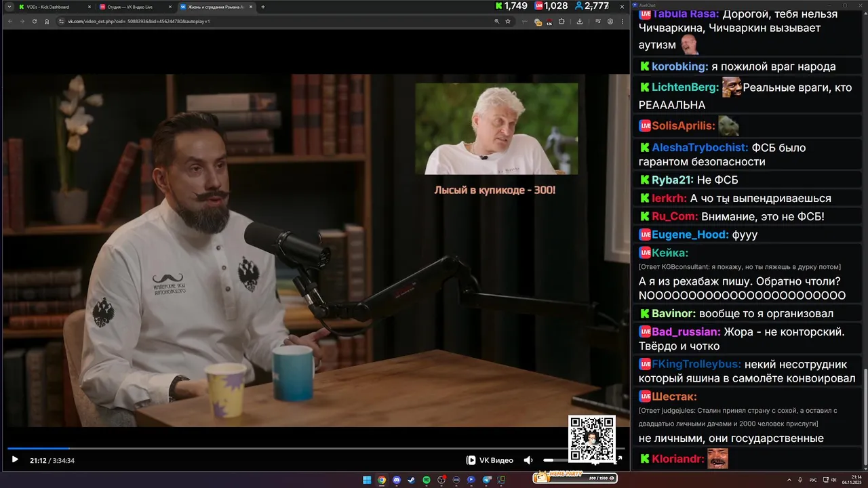Select username FKingTrolleybus in chat

[696, 364]
